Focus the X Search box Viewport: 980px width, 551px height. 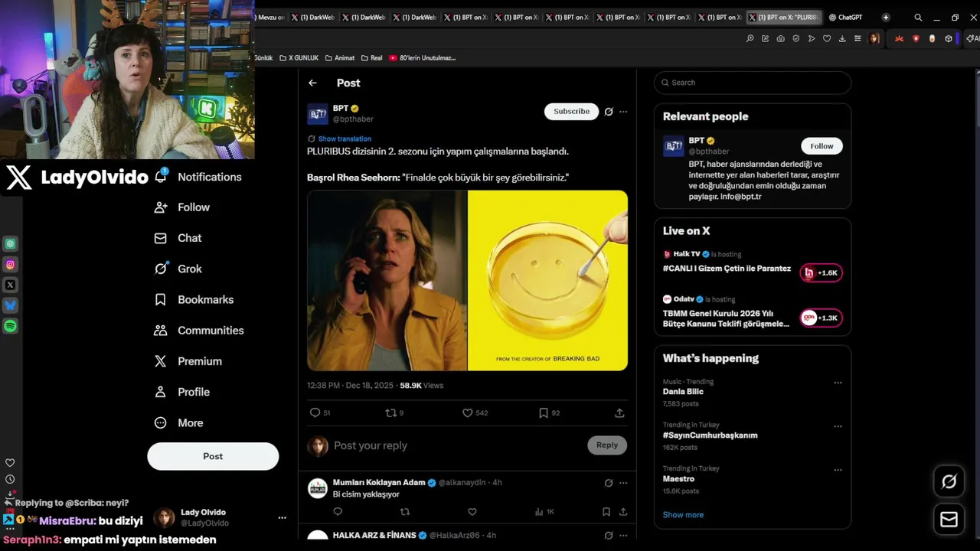click(753, 83)
